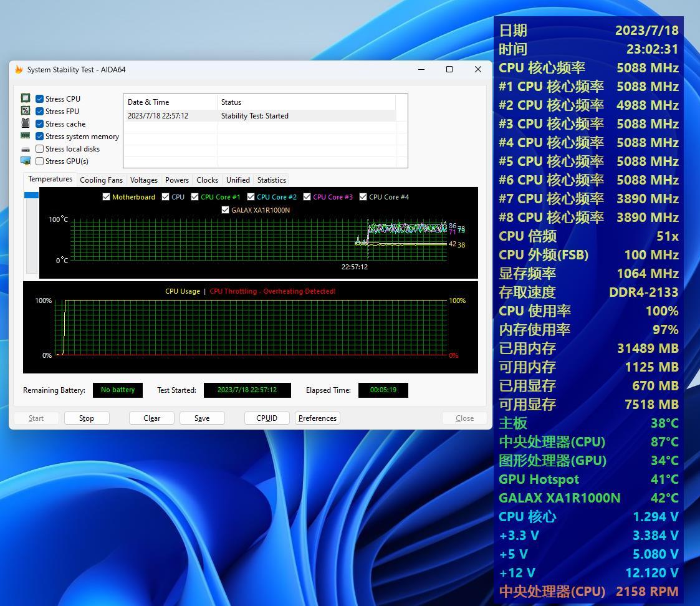Viewport: 700px width, 606px height.
Task: Maximize the System Stability Test window
Action: coord(449,69)
